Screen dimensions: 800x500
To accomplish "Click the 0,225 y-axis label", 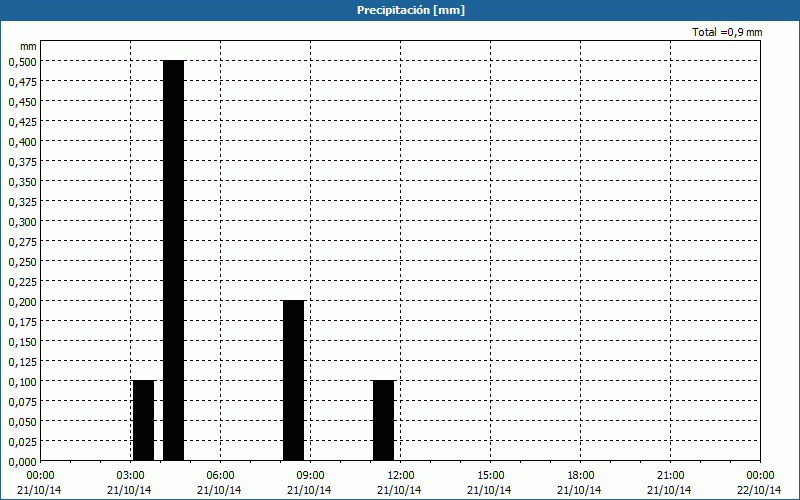I will pyautogui.click(x=22, y=281).
